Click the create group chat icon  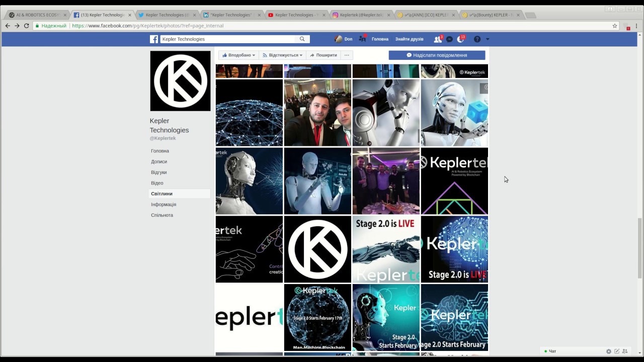[x=625, y=351]
